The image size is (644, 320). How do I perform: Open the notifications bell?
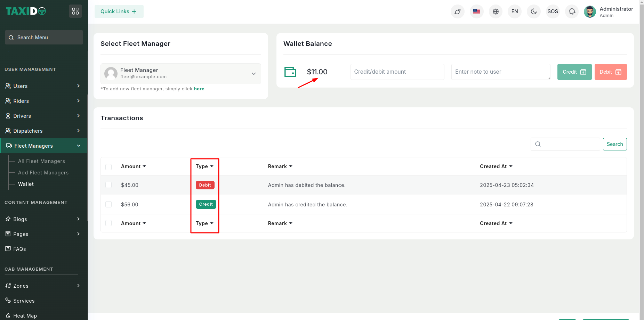point(572,11)
